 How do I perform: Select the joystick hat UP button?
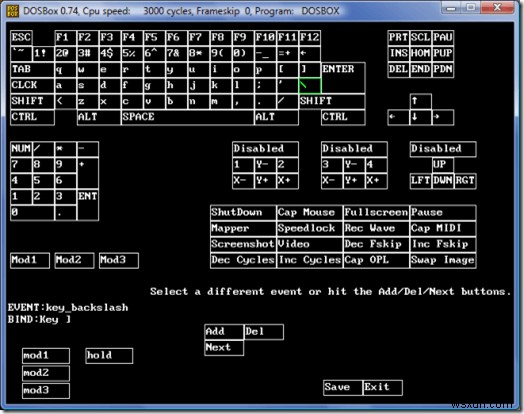click(443, 165)
